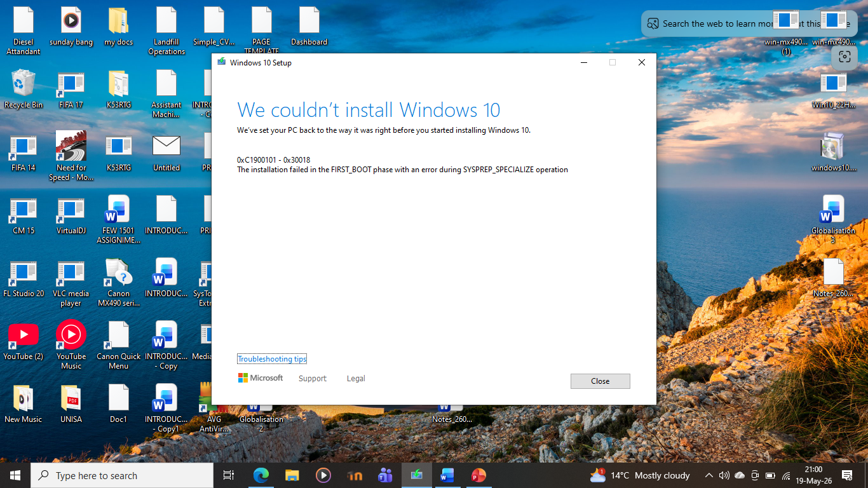The height and width of the screenshot is (488, 868).
Task: Select the Dashboard file icon
Action: coord(309,27)
